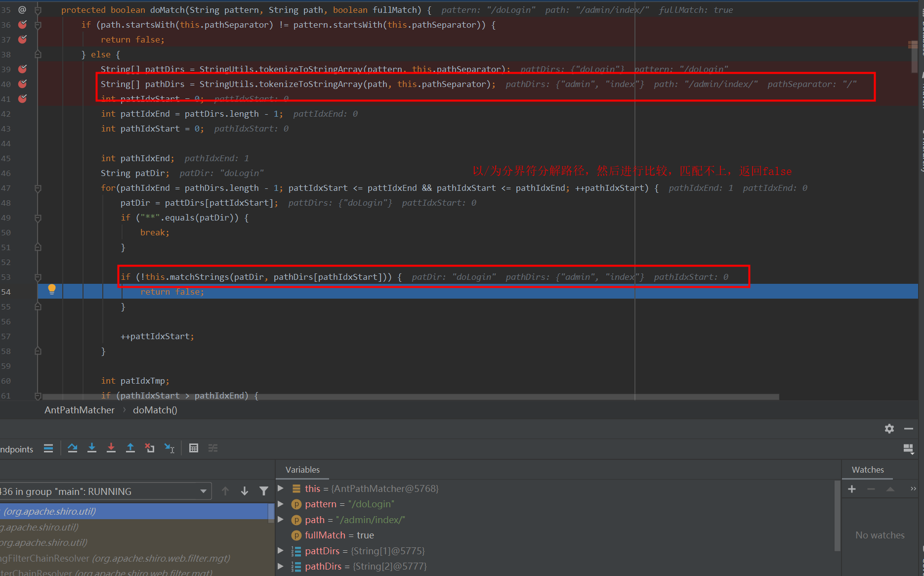Toggle breakpoint on line 36

pyautogui.click(x=22, y=24)
